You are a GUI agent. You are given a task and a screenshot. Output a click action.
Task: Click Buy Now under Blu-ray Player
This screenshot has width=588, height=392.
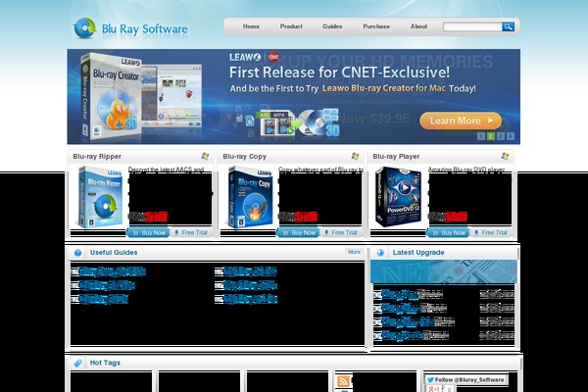tap(449, 232)
